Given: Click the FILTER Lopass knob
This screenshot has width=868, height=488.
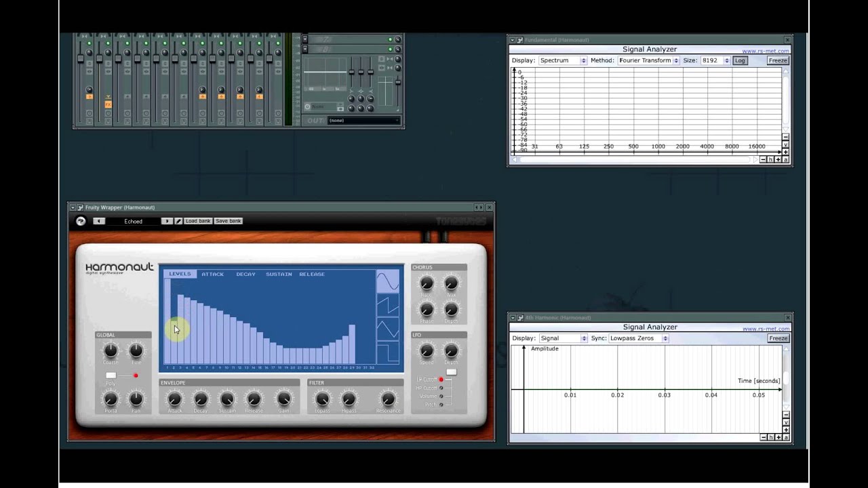Looking at the screenshot, I should (323, 399).
